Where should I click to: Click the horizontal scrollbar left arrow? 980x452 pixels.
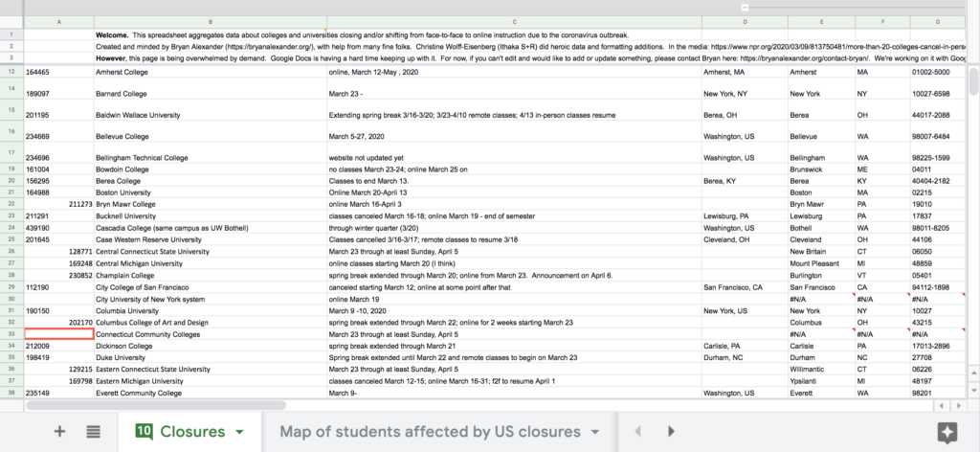[942, 405]
